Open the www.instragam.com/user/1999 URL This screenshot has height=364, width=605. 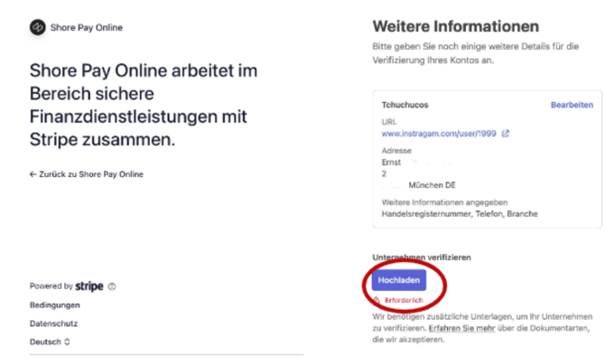[440, 134]
